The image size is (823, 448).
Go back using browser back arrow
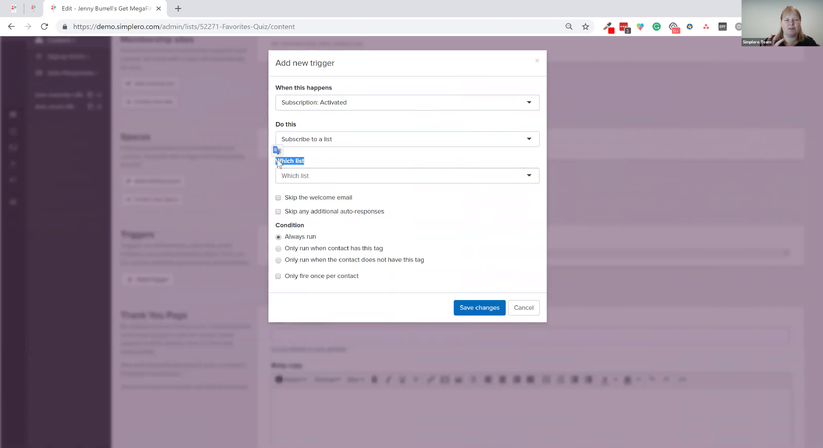coord(12,26)
